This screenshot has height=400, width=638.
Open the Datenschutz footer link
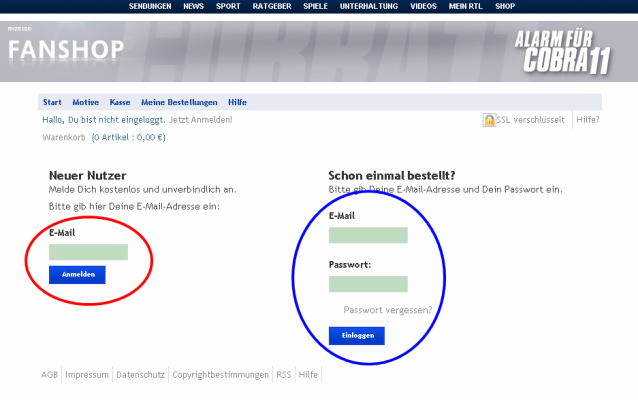(x=140, y=374)
